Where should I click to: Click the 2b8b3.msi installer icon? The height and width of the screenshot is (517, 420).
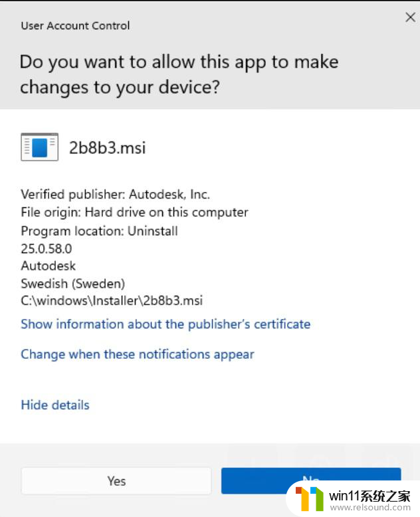click(40, 147)
